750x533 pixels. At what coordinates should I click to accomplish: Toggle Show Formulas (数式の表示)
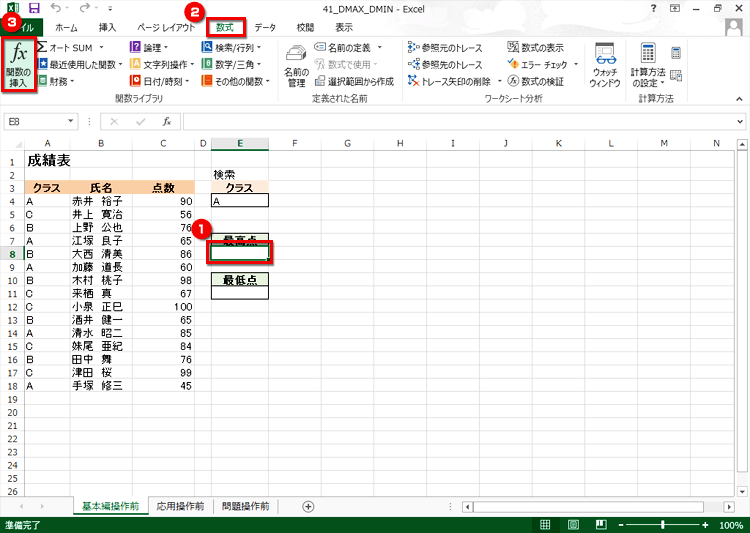[535, 47]
